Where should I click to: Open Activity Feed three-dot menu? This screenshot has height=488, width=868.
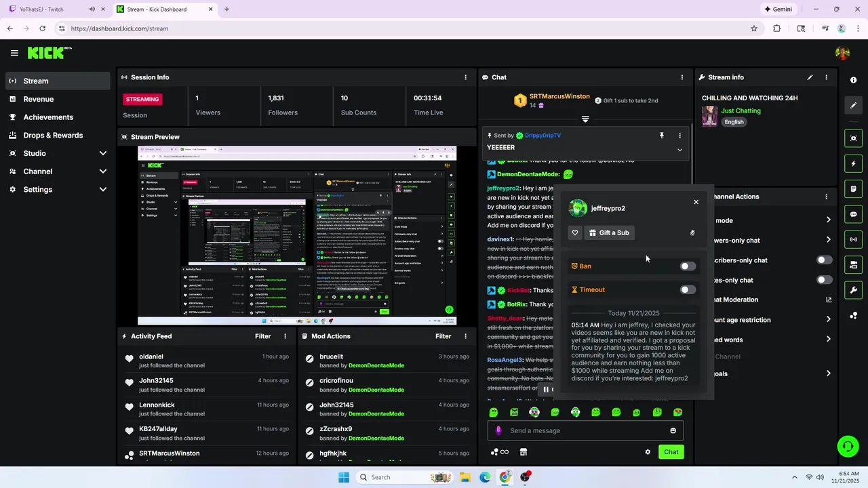point(285,336)
